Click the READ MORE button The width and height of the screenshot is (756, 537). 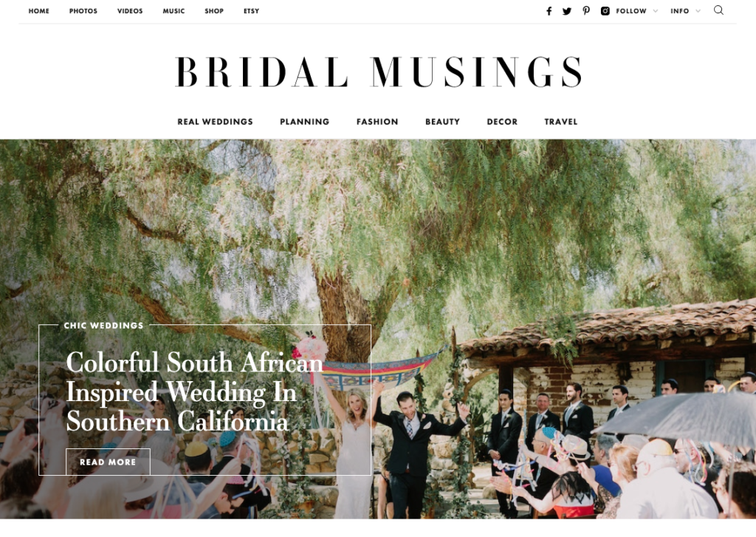tap(108, 462)
